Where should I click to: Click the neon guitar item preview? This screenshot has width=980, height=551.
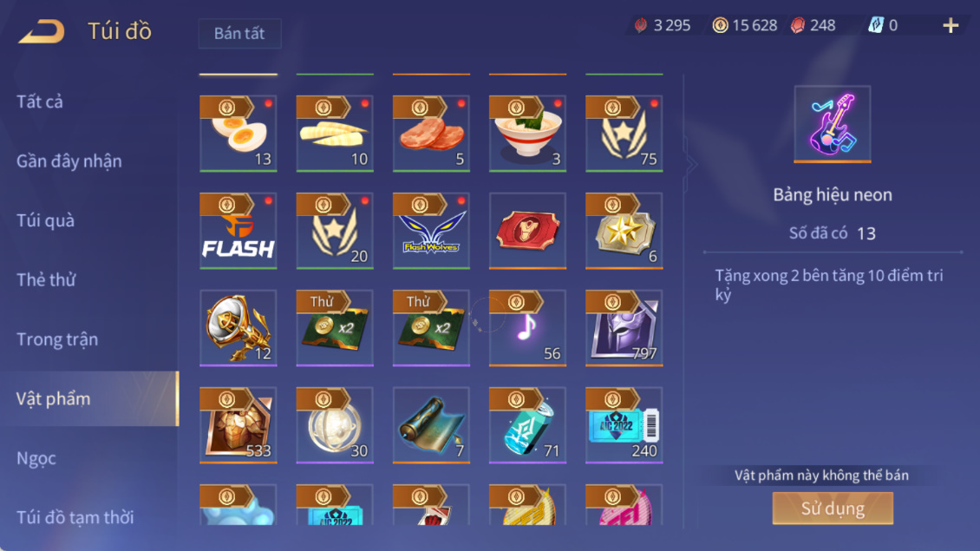pyautogui.click(x=833, y=124)
